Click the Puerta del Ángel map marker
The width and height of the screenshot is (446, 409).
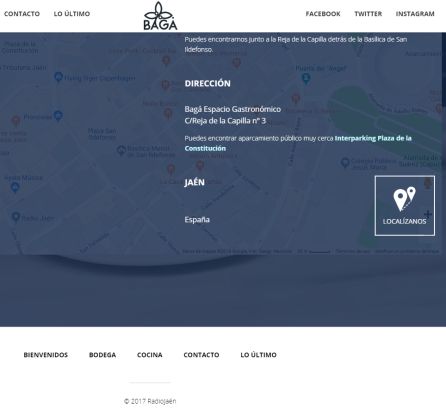(x=306, y=79)
